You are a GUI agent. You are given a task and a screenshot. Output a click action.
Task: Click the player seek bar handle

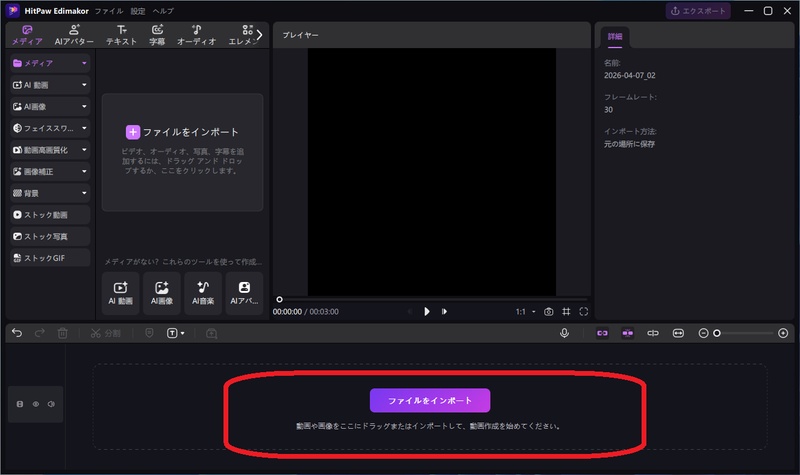[279, 299]
